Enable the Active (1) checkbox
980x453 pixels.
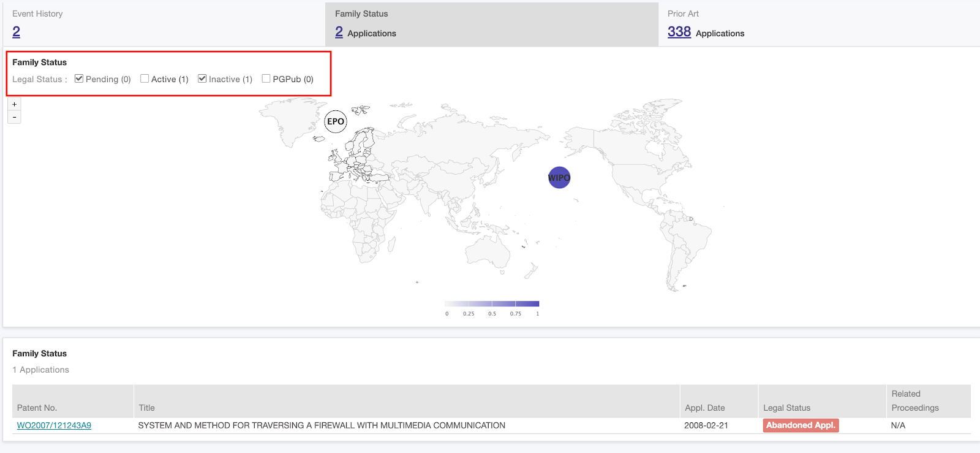pyautogui.click(x=145, y=78)
